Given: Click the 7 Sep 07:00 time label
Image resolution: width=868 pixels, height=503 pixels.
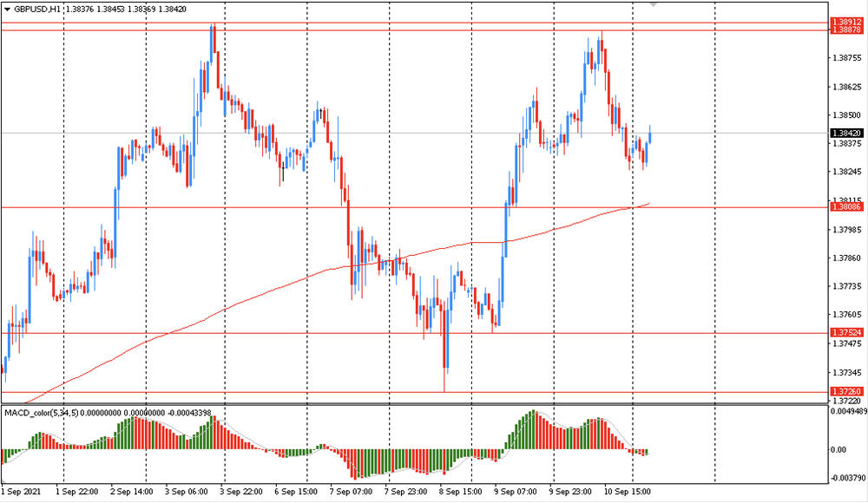Looking at the screenshot, I should pyautogui.click(x=351, y=492).
